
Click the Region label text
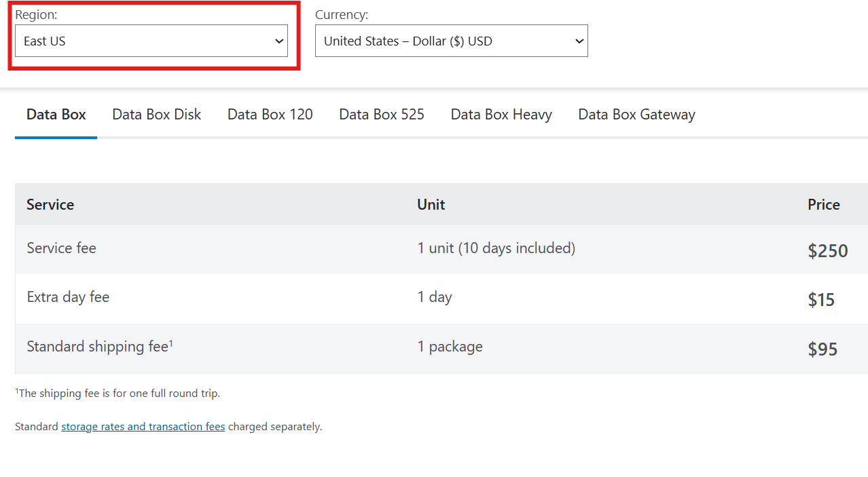pos(36,15)
